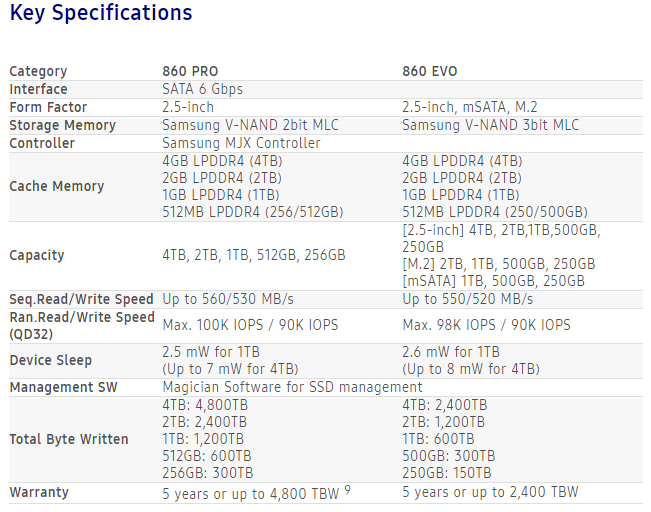This screenshot has height=512, width=651.
Task: Select the Samsung V-NAND 3bit MLC cell
Action: 490,125
